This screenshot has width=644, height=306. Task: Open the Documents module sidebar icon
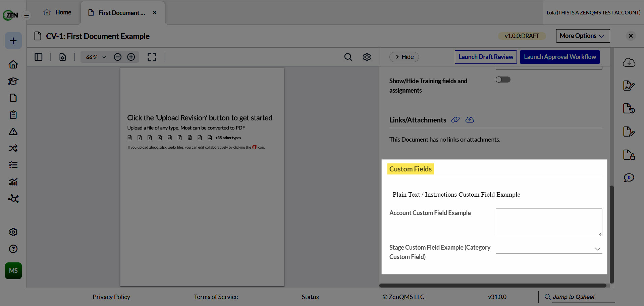coord(13,98)
